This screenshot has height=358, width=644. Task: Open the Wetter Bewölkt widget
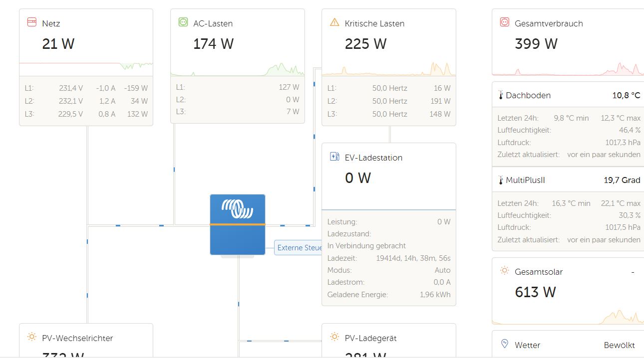[568, 345]
